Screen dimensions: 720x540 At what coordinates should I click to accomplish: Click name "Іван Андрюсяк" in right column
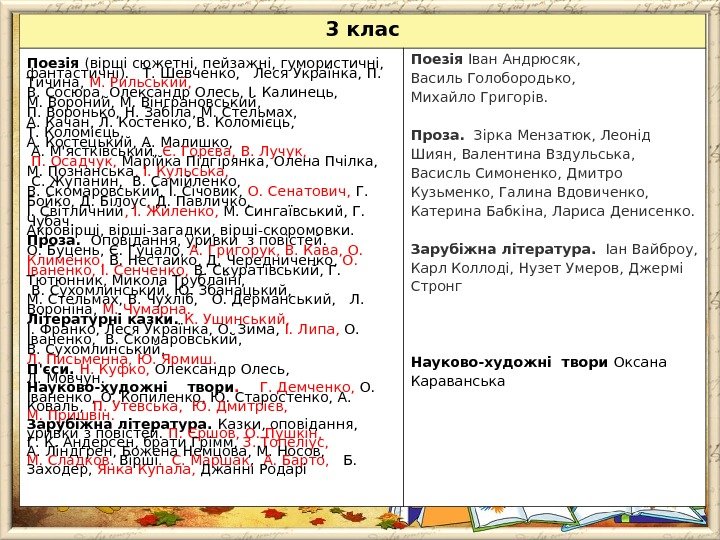524,59
